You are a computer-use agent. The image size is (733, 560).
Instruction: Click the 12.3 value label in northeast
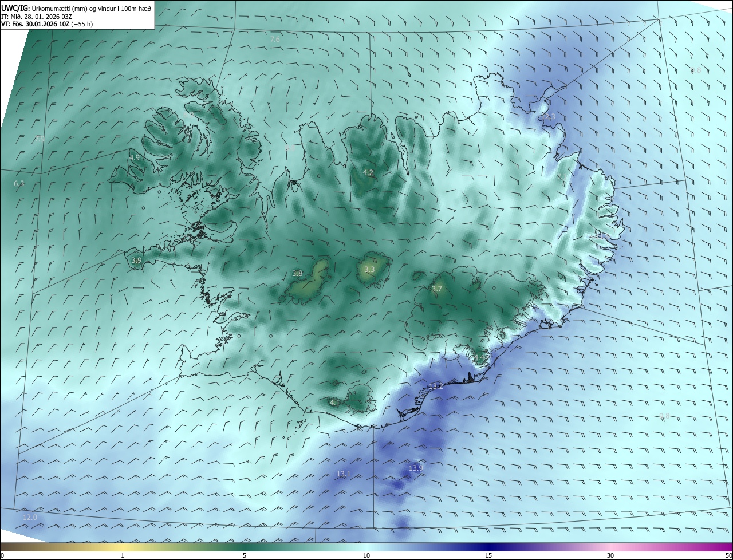[548, 117]
